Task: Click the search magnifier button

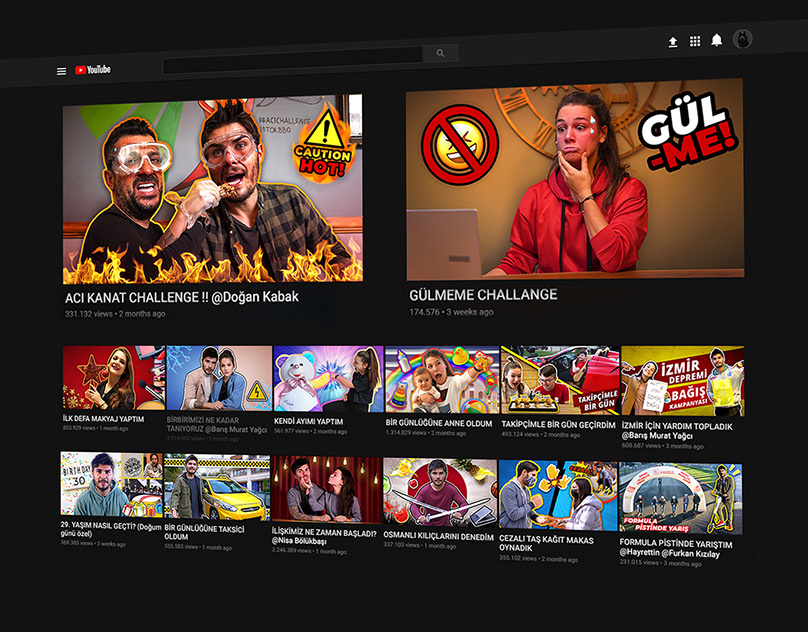Action: pyautogui.click(x=441, y=53)
